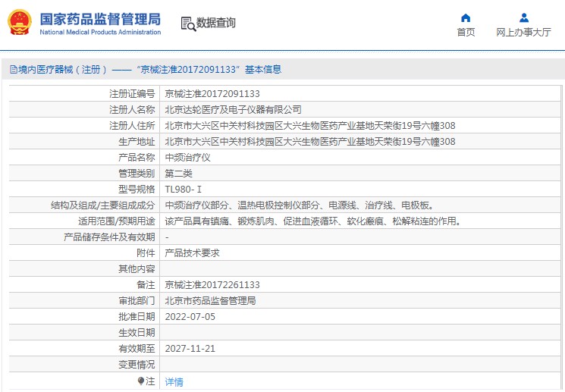
Task: Click the national emblem logo
Action: (x=20, y=22)
